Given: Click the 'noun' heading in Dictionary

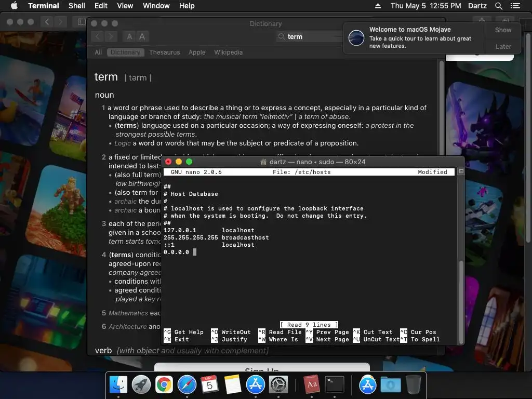Looking at the screenshot, I should 104,95.
